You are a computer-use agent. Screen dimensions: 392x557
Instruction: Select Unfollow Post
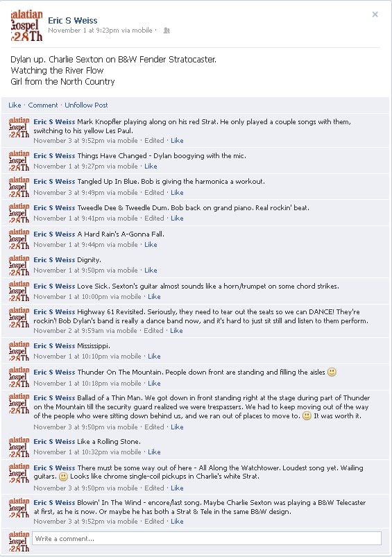click(86, 105)
